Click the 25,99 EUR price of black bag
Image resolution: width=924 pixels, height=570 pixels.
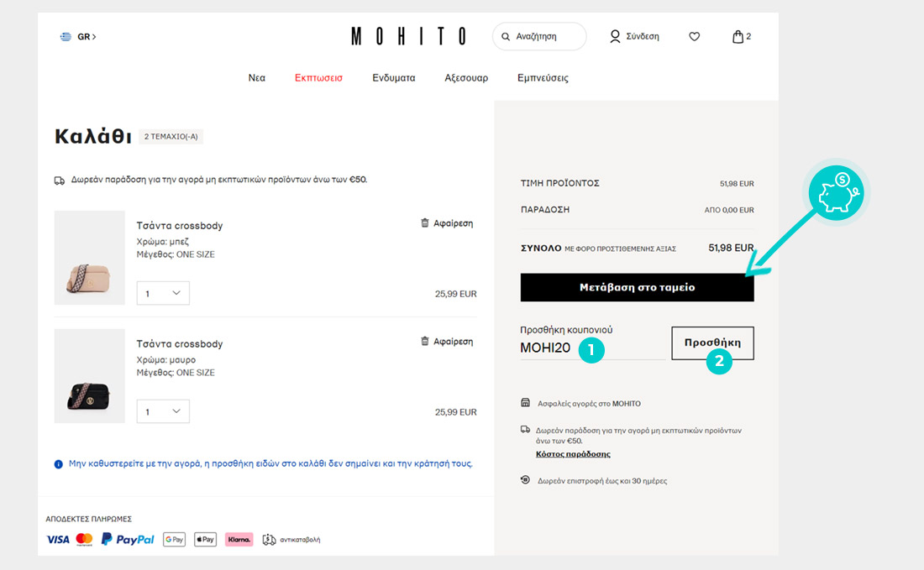point(455,412)
